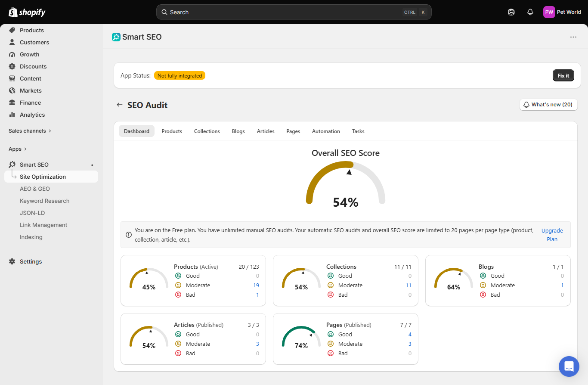Click the Upgrade Plan link
Screen dimensions: 588x385
(552, 235)
